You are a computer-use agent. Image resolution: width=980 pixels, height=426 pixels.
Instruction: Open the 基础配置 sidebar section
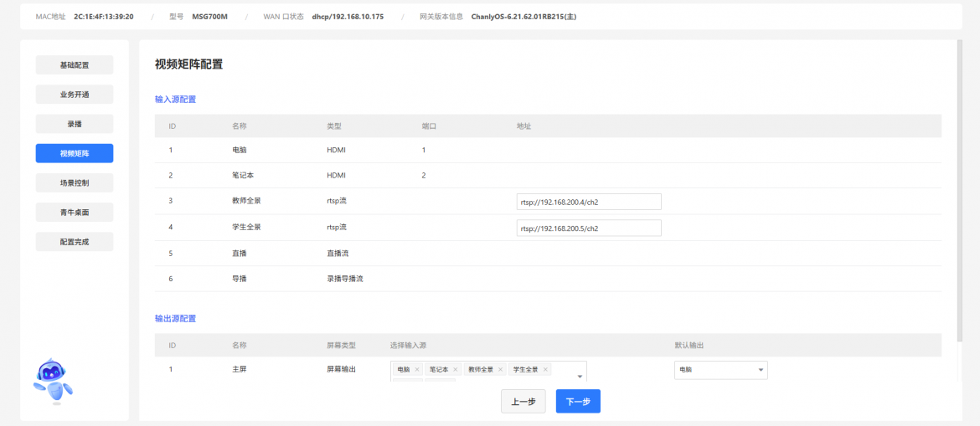75,65
